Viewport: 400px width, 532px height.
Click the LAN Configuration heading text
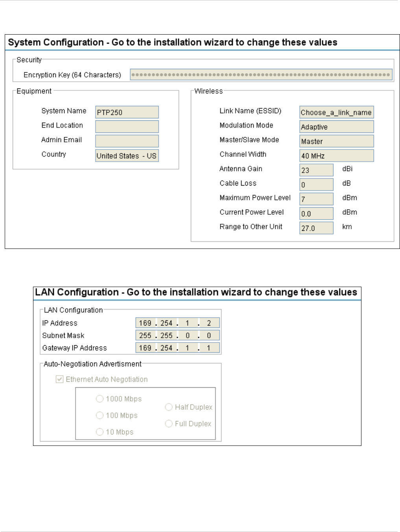pyautogui.click(x=196, y=292)
